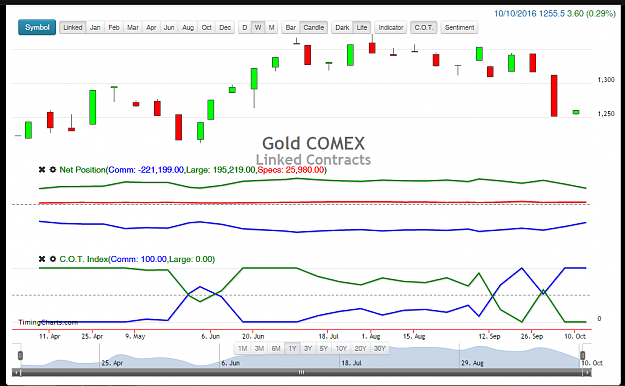Set range to 30Y
Screen dimensions: 625x386
click(x=379, y=349)
